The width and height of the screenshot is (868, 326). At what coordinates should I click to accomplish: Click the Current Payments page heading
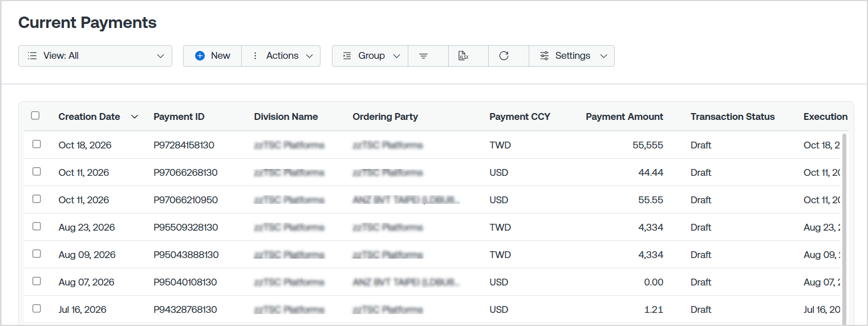point(87,22)
